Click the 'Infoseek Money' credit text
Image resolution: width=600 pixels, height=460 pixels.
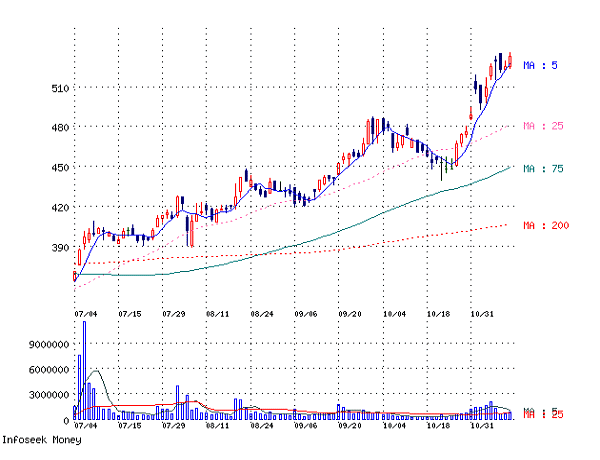[x=42, y=440]
